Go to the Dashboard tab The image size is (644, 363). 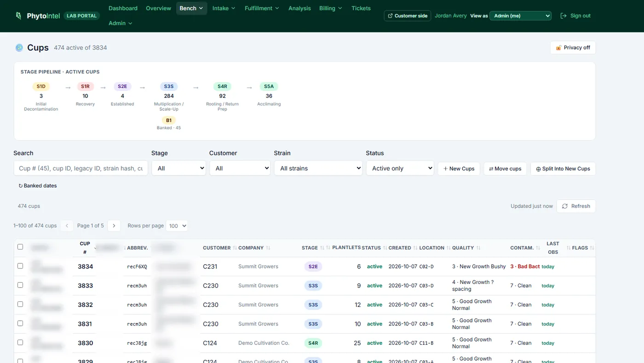(123, 8)
